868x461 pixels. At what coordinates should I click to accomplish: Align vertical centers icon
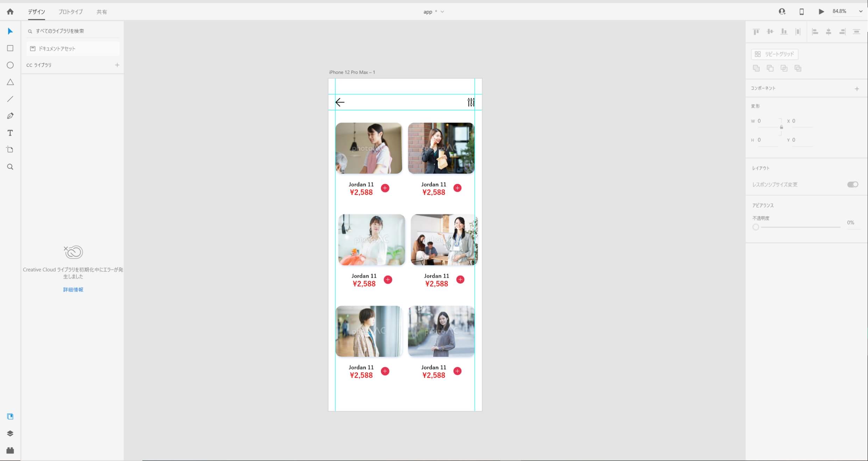coord(770,32)
